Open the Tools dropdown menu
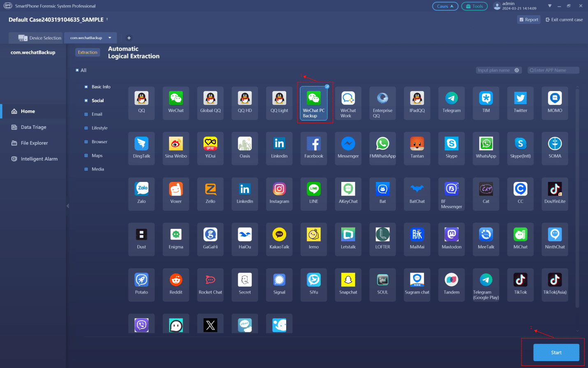The height and width of the screenshot is (368, 588). pos(475,6)
